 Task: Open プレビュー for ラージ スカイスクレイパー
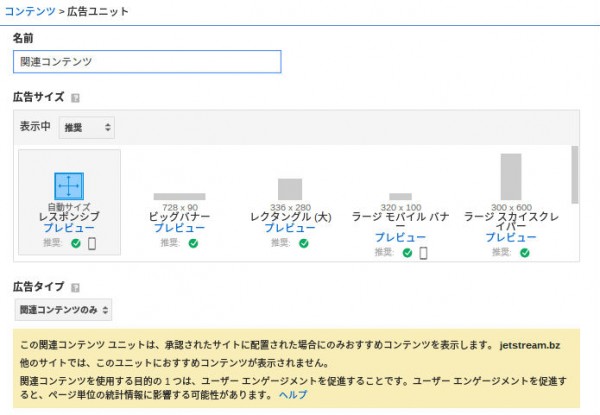(510, 238)
